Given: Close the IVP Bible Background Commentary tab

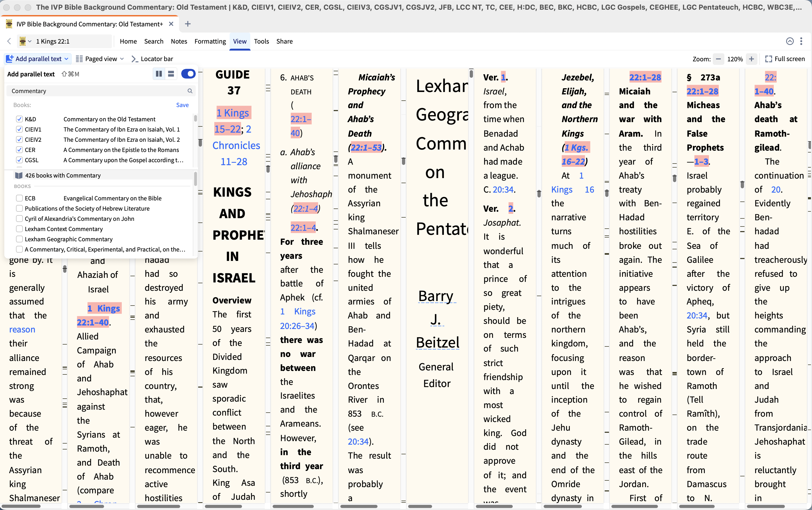Looking at the screenshot, I should pyautogui.click(x=171, y=24).
